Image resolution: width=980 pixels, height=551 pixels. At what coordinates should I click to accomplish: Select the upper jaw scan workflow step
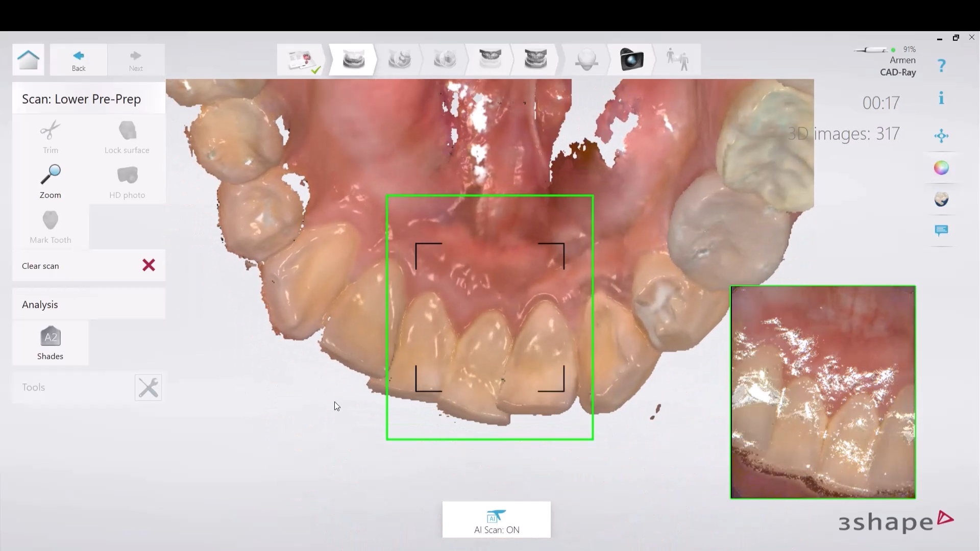(490, 60)
